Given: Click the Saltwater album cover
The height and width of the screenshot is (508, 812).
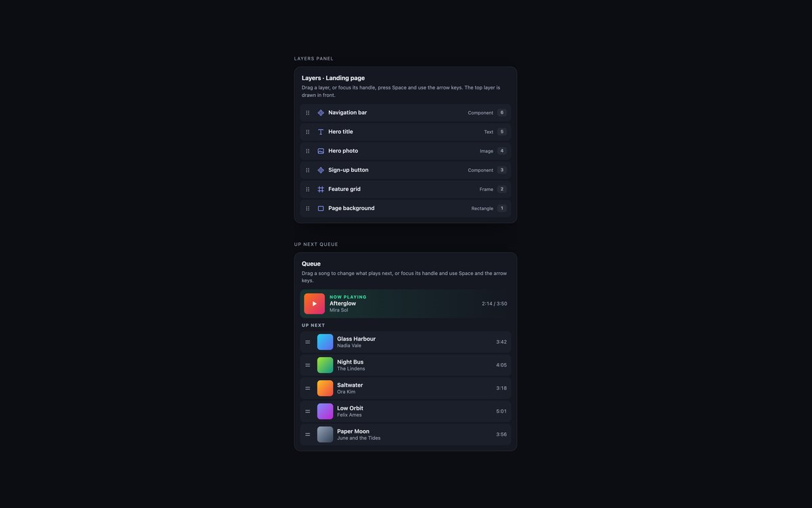Looking at the screenshot, I should coord(325,388).
